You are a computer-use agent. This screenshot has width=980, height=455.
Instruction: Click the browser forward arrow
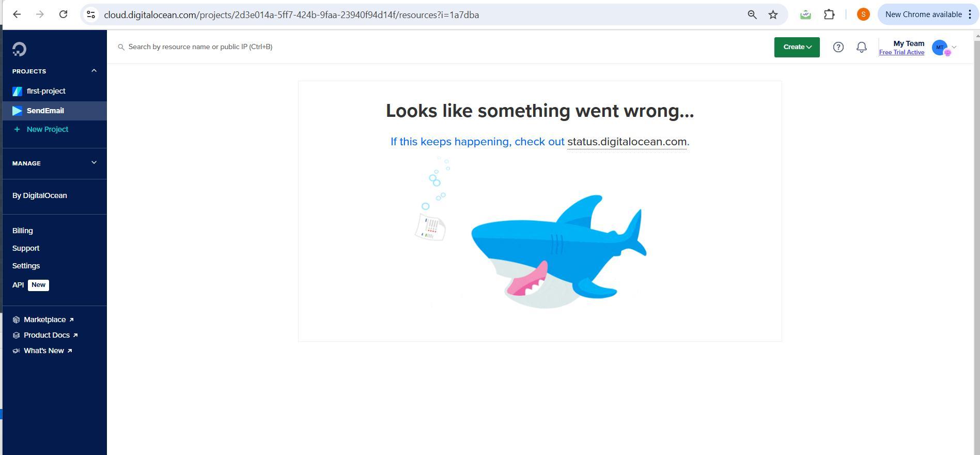click(40, 14)
